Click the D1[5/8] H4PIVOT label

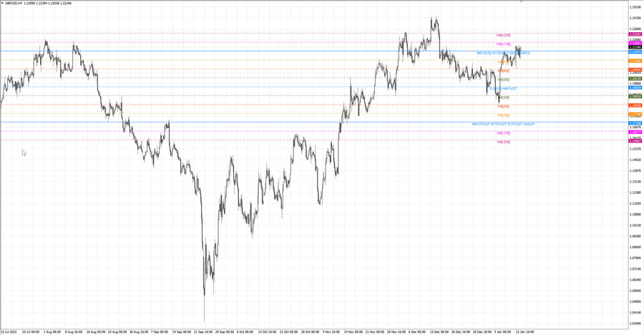[x=503, y=88]
